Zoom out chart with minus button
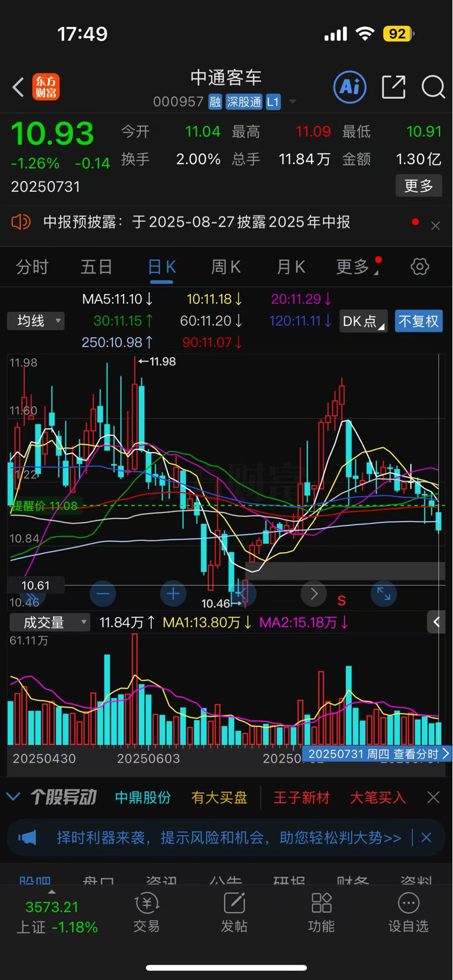This screenshot has width=453, height=980. tap(102, 593)
